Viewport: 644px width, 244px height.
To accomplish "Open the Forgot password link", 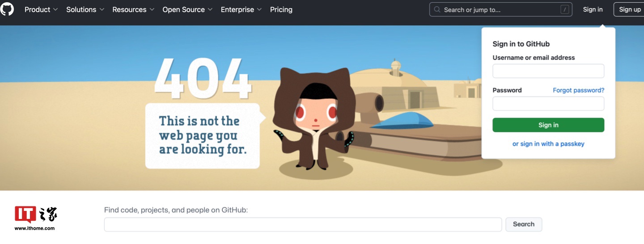I will point(578,90).
